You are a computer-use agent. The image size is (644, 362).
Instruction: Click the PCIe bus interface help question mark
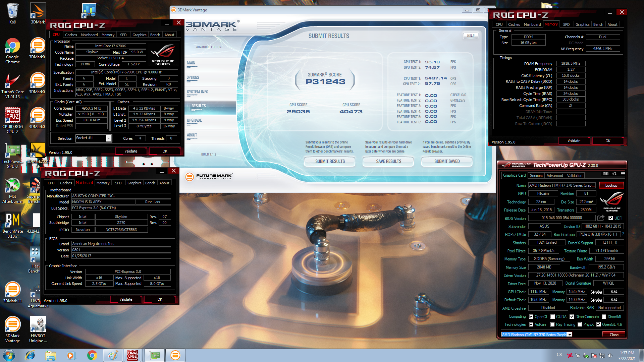(623, 234)
